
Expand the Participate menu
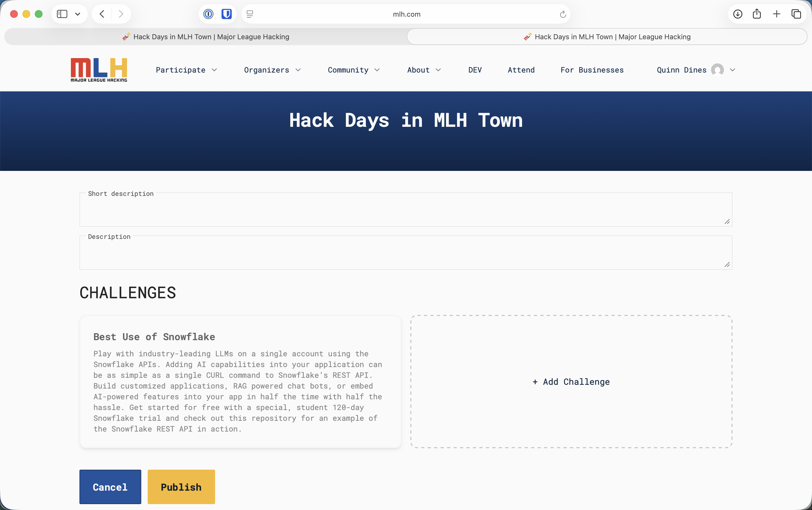click(186, 70)
